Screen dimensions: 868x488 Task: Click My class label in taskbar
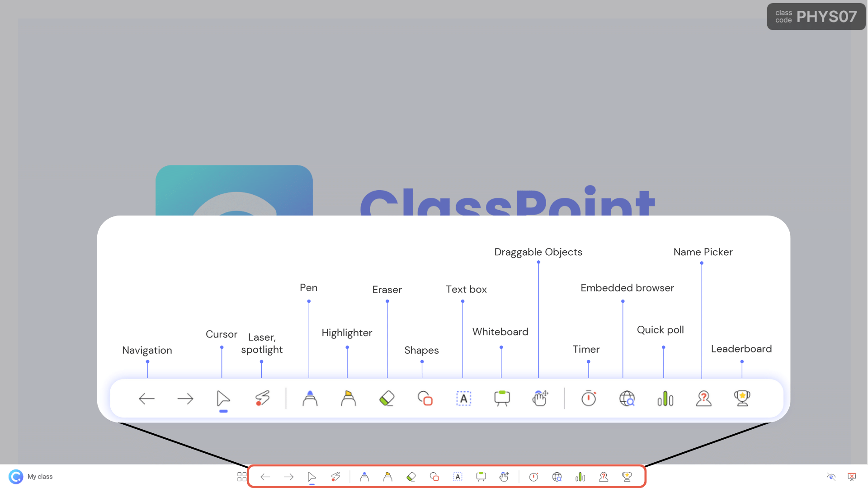click(40, 477)
